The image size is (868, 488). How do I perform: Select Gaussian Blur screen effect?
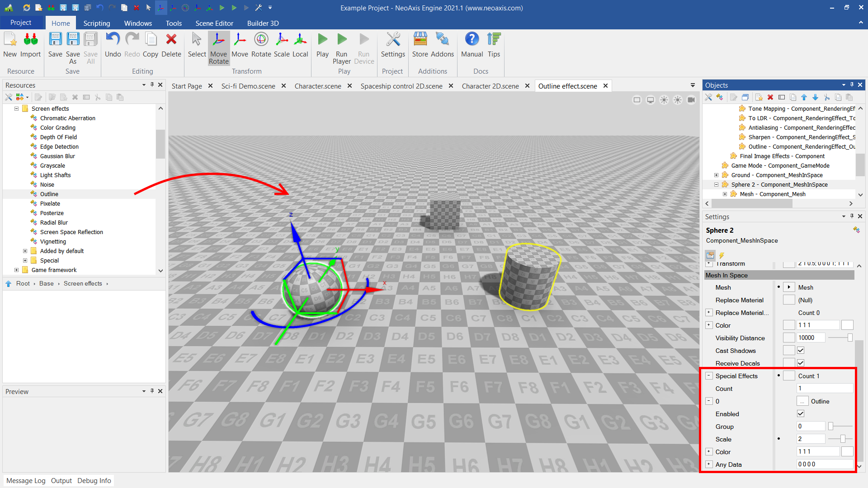pyautogui.click(x=57, y=156)
